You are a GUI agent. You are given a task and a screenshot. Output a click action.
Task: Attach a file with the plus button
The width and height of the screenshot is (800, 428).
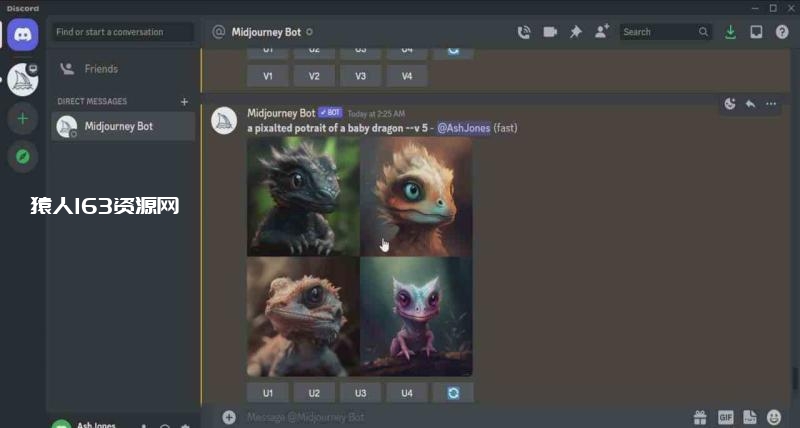tap(229, 417)
